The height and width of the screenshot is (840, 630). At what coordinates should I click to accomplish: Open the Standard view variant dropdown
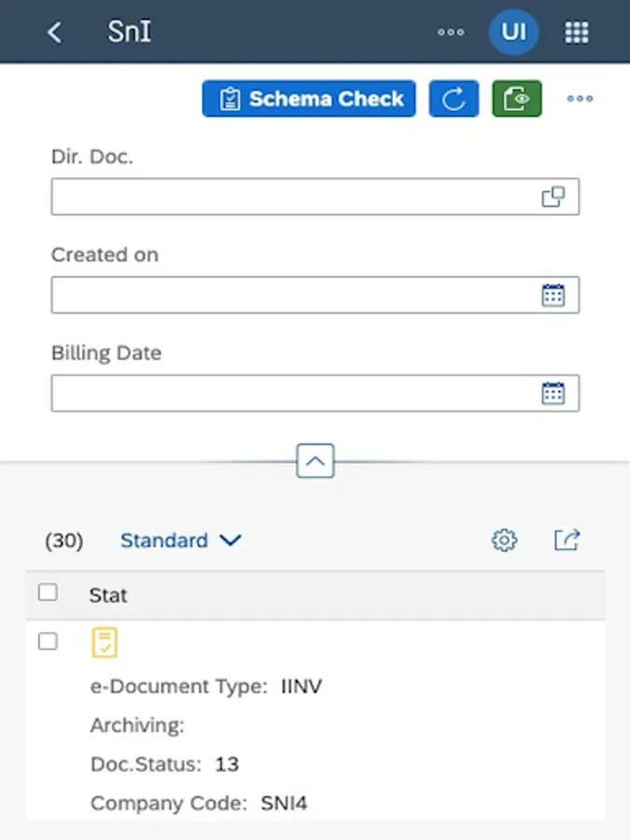(181, 540)
